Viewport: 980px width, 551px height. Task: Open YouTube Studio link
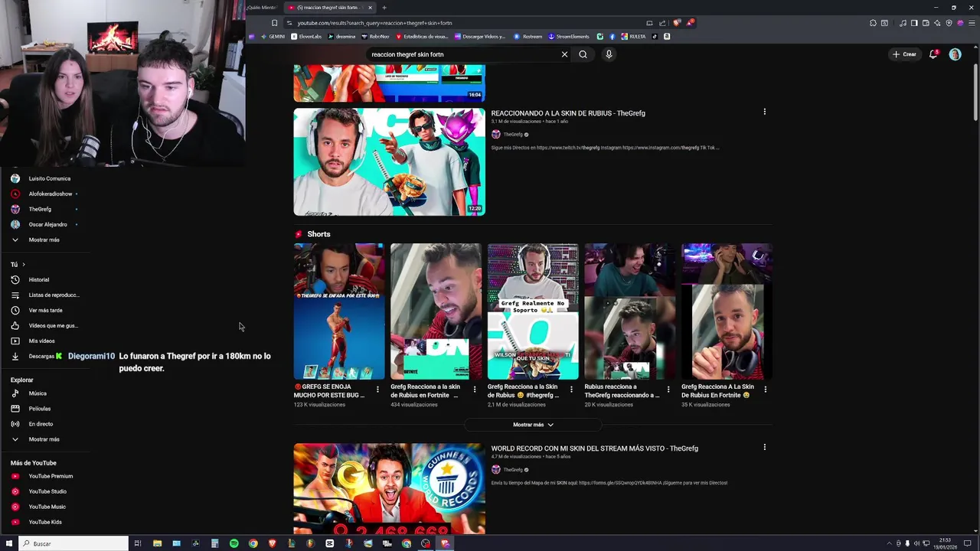pos(47,491)
